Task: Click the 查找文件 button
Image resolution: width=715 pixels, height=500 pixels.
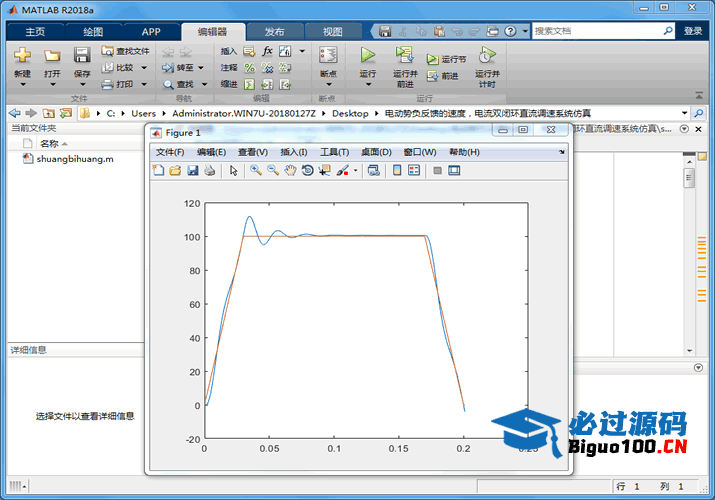Action: point(126,51)
